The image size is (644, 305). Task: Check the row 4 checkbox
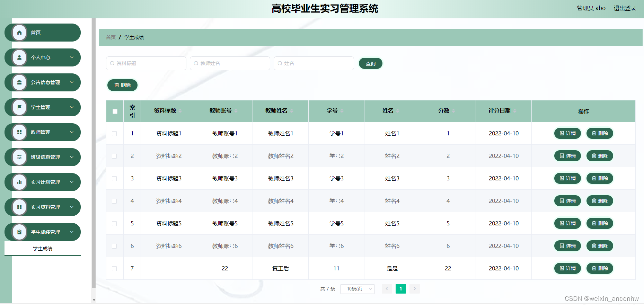[114, 201]
